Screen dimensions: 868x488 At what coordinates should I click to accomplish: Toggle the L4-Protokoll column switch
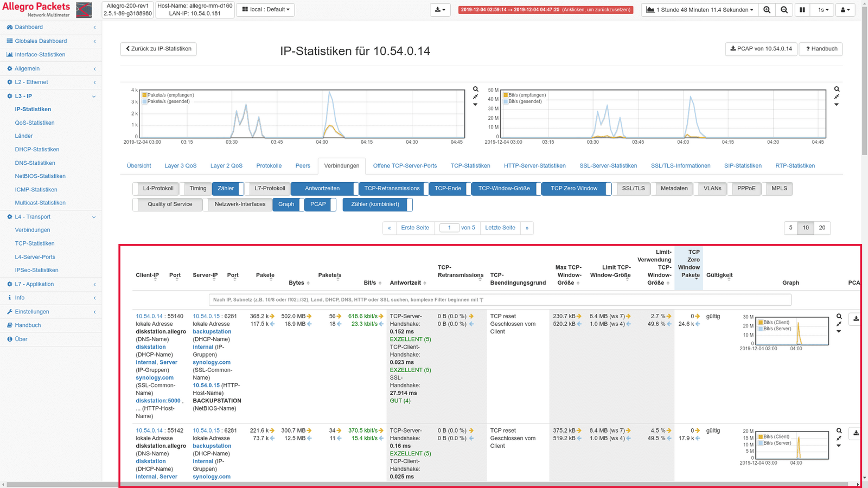[x=157, y=189]
